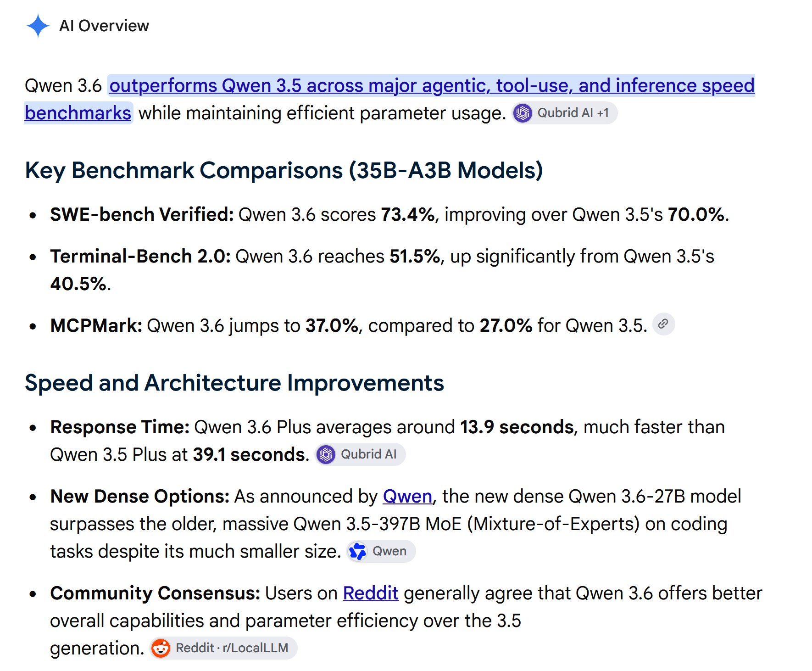812x671 pixels.
Task: Click the 'benchmarks' linked word
Action: point(78,113)
